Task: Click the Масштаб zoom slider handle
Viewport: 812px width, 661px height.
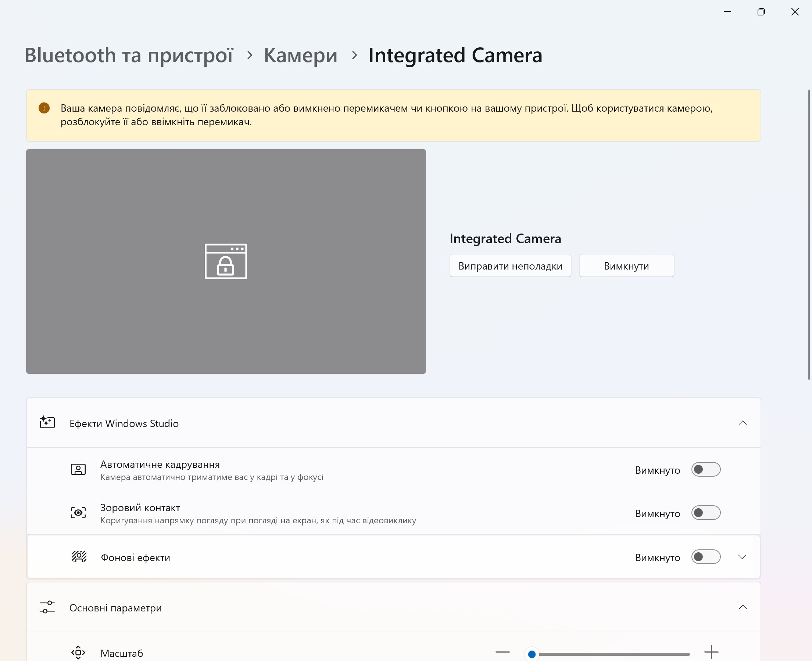Action: click(532, 654)
